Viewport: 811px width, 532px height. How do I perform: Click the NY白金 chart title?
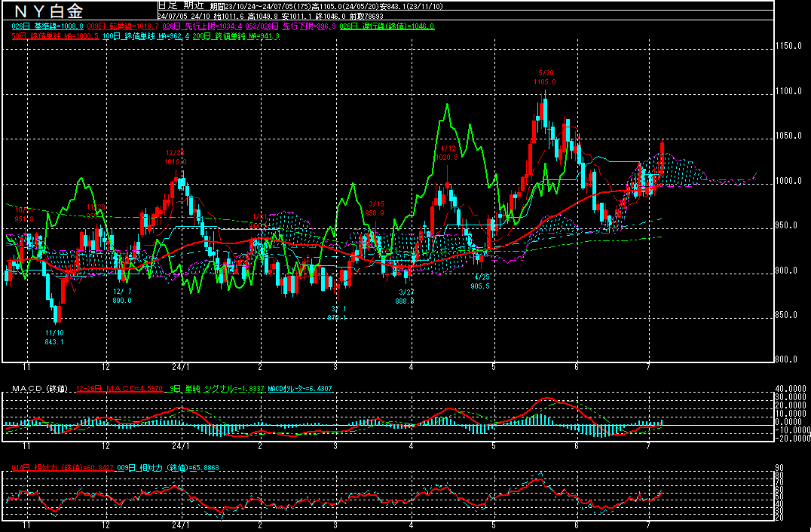[49, 11]
